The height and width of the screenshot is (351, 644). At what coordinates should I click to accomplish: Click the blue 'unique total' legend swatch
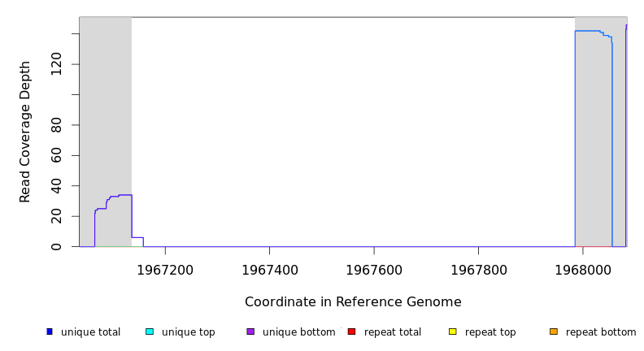[50, 331]
